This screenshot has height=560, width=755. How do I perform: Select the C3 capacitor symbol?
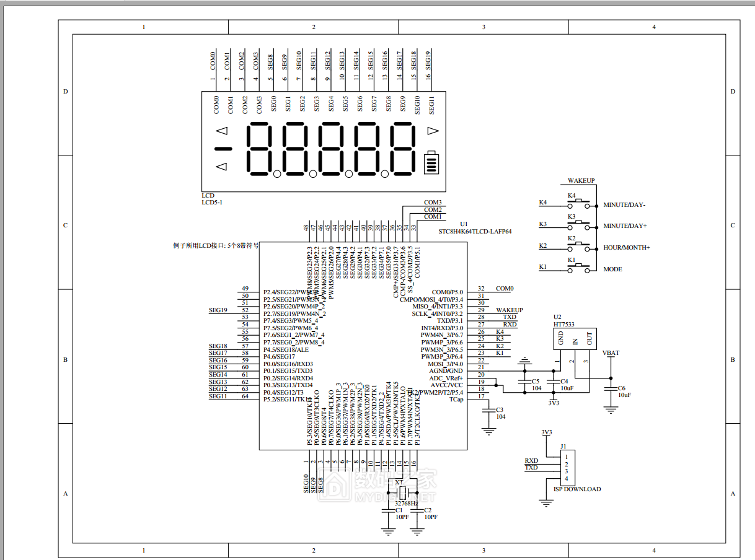489,411
